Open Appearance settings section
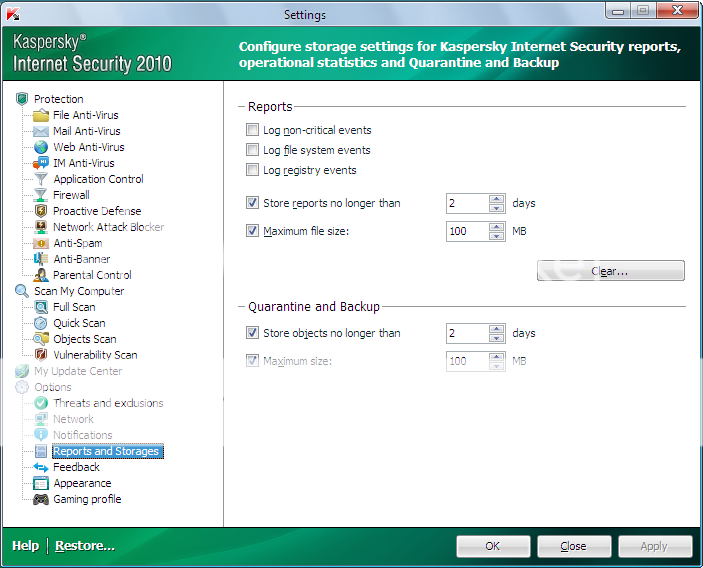The height and width of the screenshot is (568, 703). tap(82, 483)
